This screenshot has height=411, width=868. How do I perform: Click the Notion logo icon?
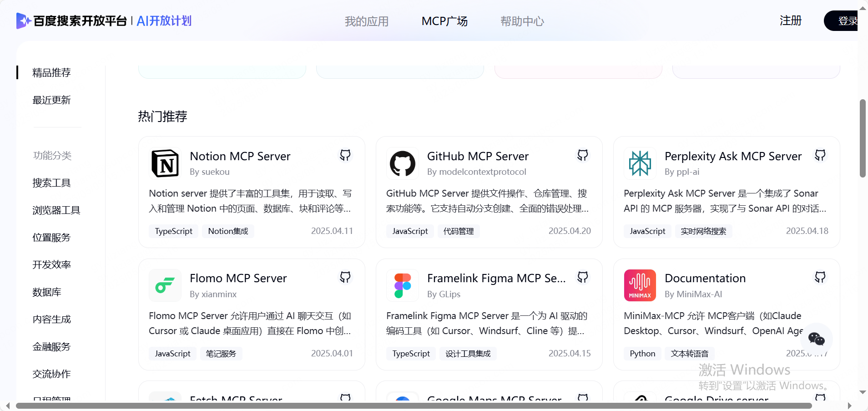pyautogui.click(x=165, y=163)
